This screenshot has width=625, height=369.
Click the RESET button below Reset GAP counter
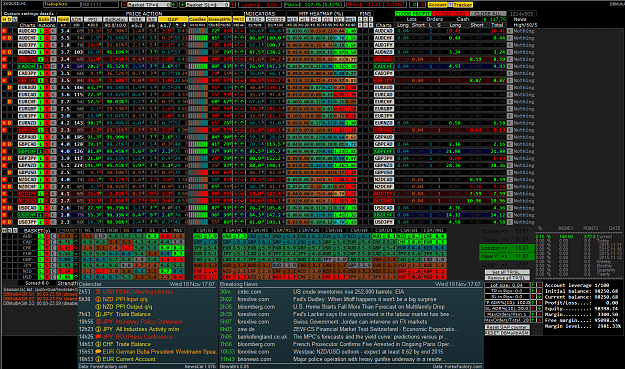pyautogui.click(x=507, y=333)
